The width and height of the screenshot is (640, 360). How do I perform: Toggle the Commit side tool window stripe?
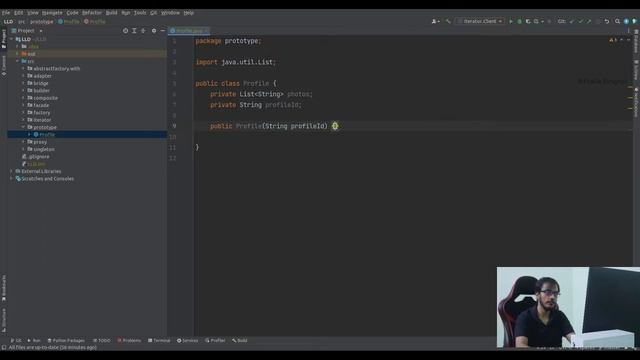(4, 65)
